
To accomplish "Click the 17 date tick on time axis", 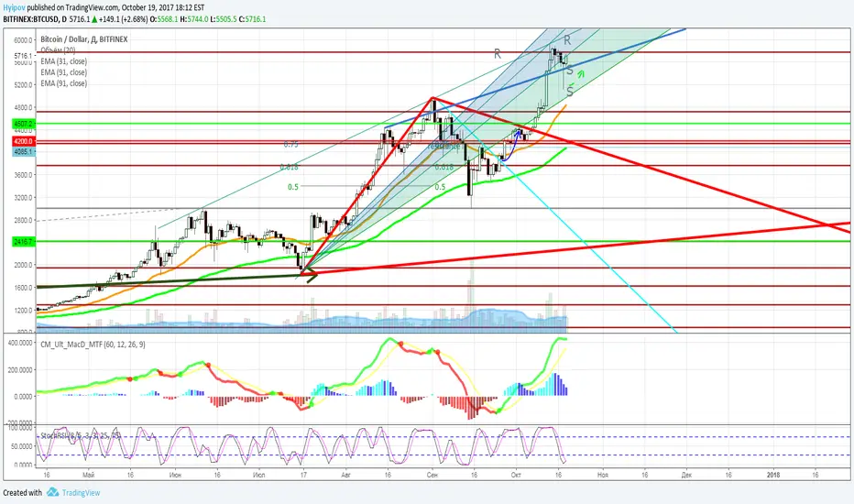I will tap(303, 475).
